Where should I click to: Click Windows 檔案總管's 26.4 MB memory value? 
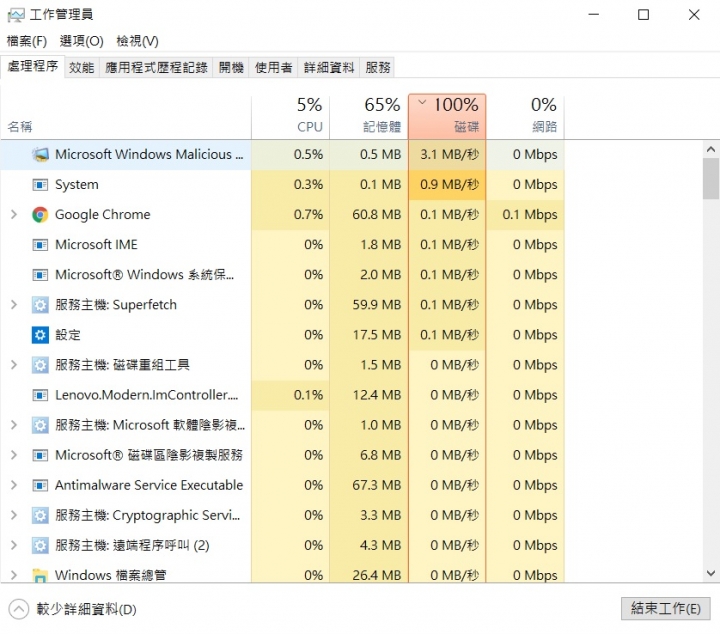coord(377,575)
